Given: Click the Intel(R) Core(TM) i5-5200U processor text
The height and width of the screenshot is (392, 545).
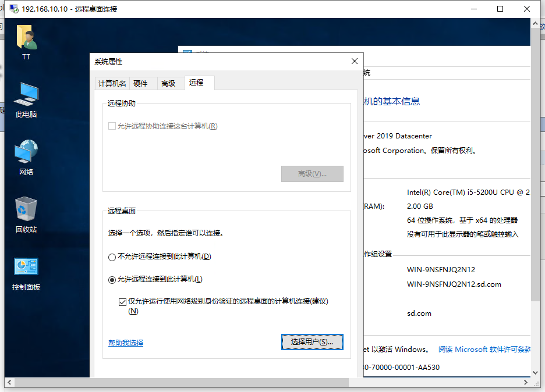Looking at the screenshot, I should (468, 192).
